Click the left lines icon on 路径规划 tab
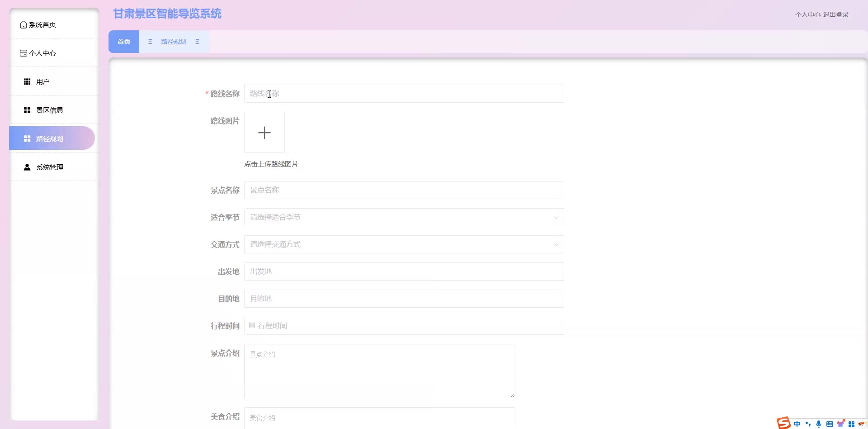Viewport: 868px width, 429px height. pyautogui.click(x=150, y=42)
